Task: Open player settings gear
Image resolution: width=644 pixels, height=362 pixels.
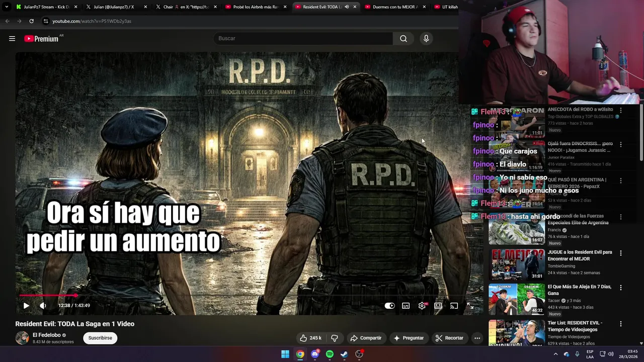Action: (x=422, y=306)
